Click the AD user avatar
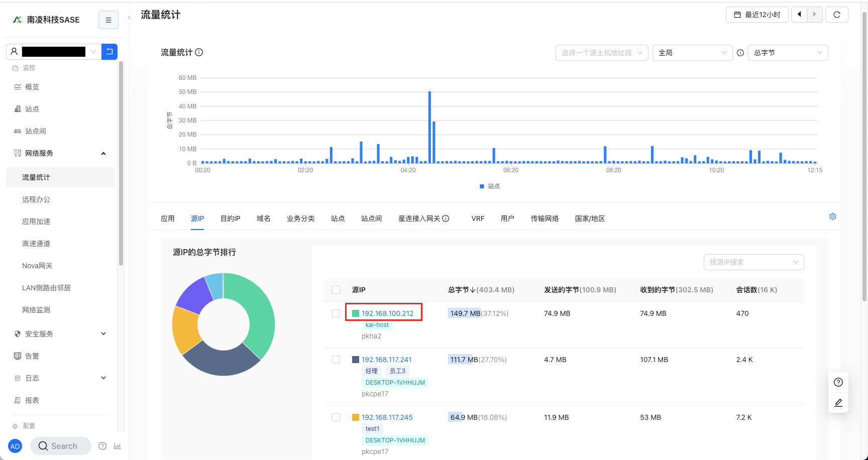Image resolution: width=868 pixels, height=460 pixels. pos(15,446)
